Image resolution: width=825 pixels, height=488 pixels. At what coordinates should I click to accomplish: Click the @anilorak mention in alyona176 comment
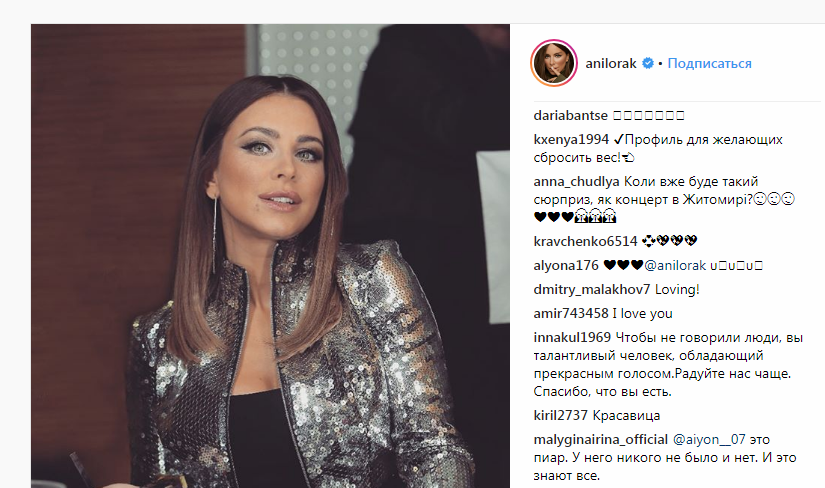point(675,265)
